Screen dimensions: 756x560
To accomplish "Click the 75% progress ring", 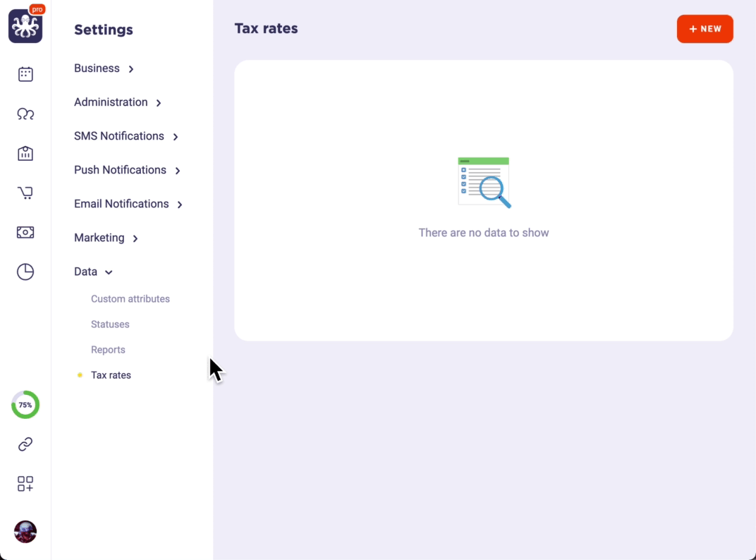I will tap(25, 405).
